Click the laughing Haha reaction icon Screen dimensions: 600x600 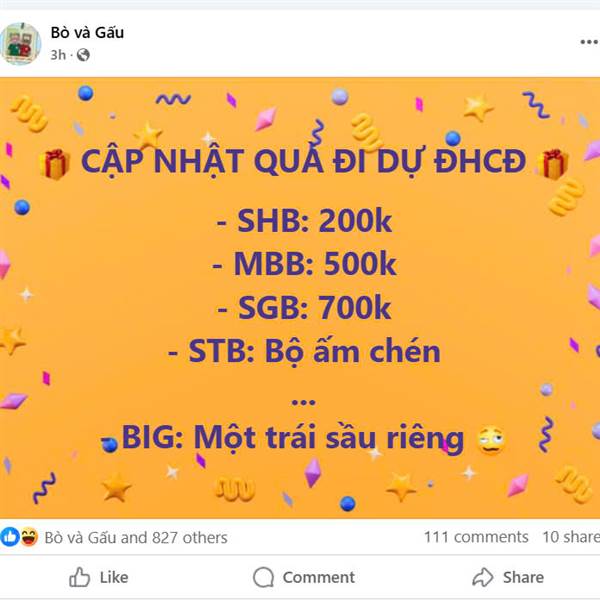pos(29,537)
